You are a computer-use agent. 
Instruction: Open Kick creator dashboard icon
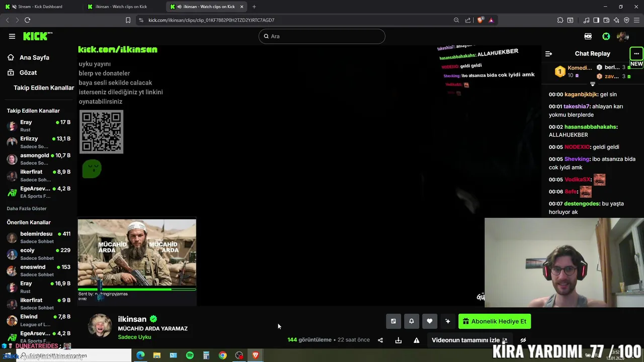pos(588,36)
